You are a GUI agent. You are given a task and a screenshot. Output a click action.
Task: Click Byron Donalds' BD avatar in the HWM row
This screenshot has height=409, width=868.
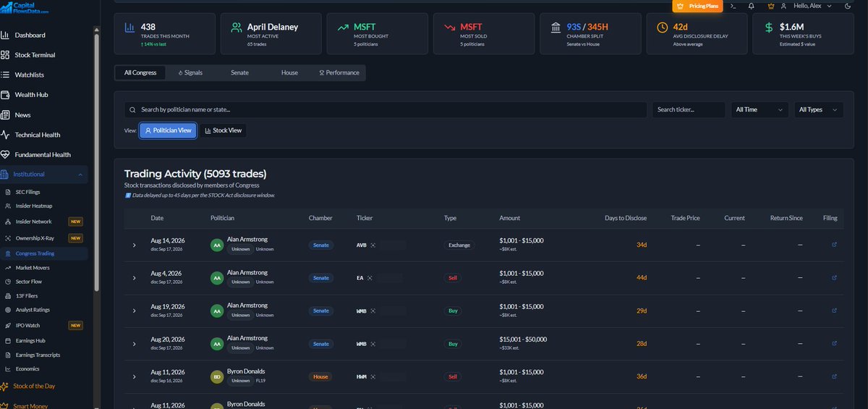[x=216, y=376]
